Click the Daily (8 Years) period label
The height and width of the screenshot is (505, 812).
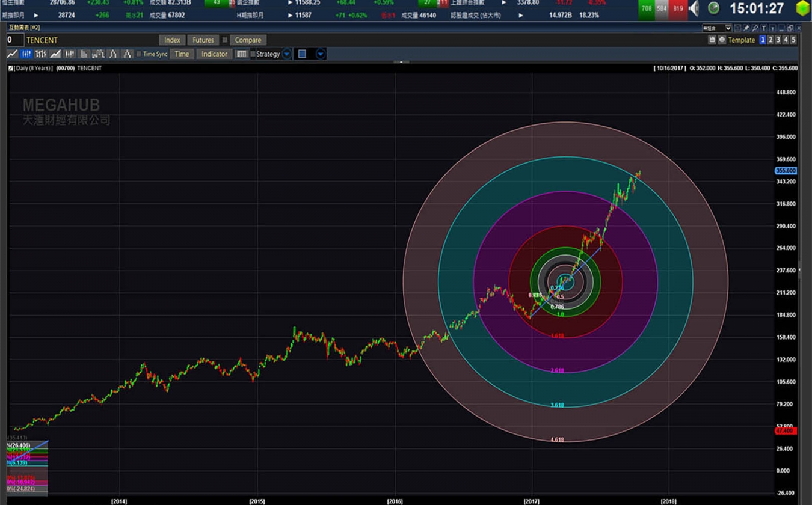click(x=34, y=68)
